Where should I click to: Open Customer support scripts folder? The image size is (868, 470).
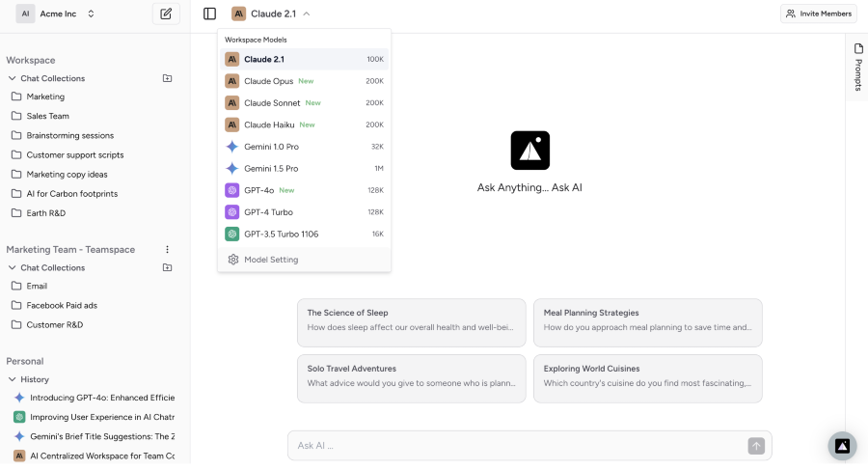[x=74, y=154]
